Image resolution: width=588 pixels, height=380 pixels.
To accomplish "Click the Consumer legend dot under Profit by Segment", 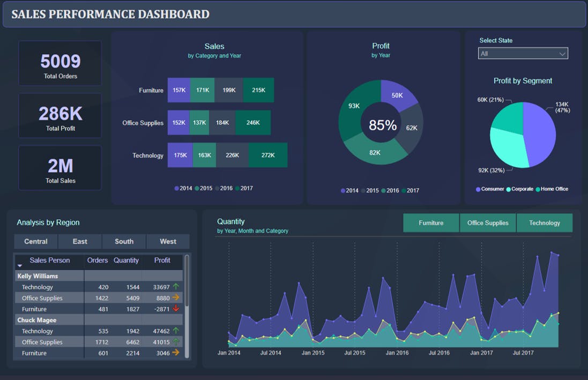I will (478, 189).
